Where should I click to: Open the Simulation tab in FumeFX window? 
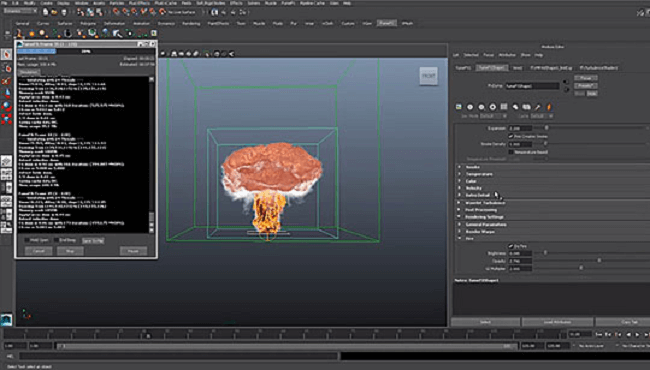click(x=28, y=72)
